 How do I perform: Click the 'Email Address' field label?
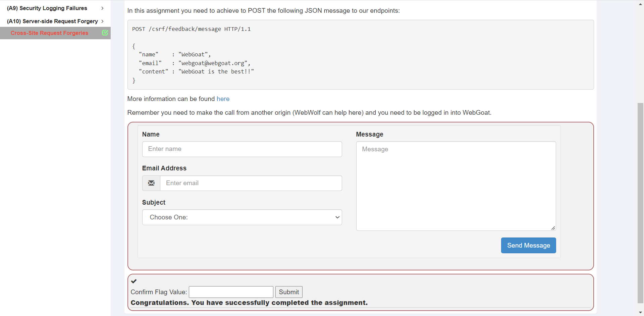point(164,168)
